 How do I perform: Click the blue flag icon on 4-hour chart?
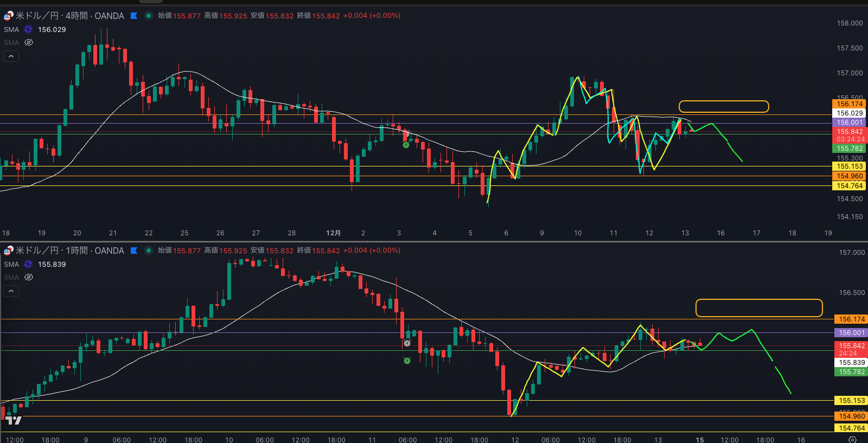[134, 16]
